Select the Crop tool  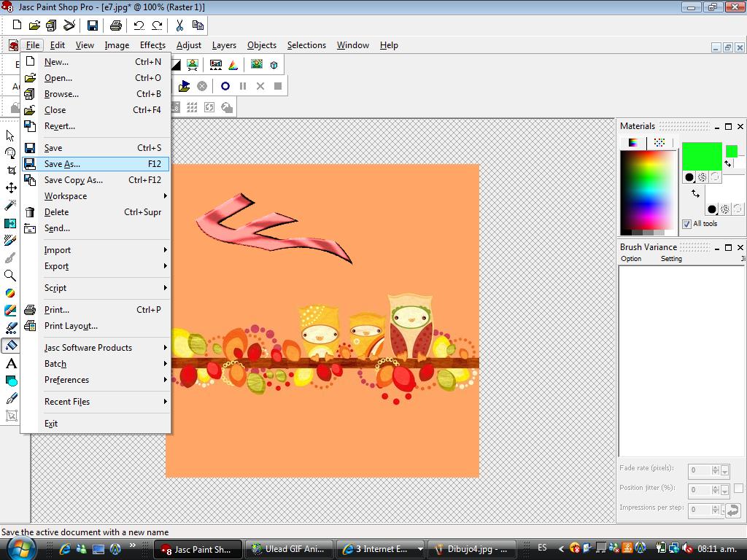pos(10,171)
